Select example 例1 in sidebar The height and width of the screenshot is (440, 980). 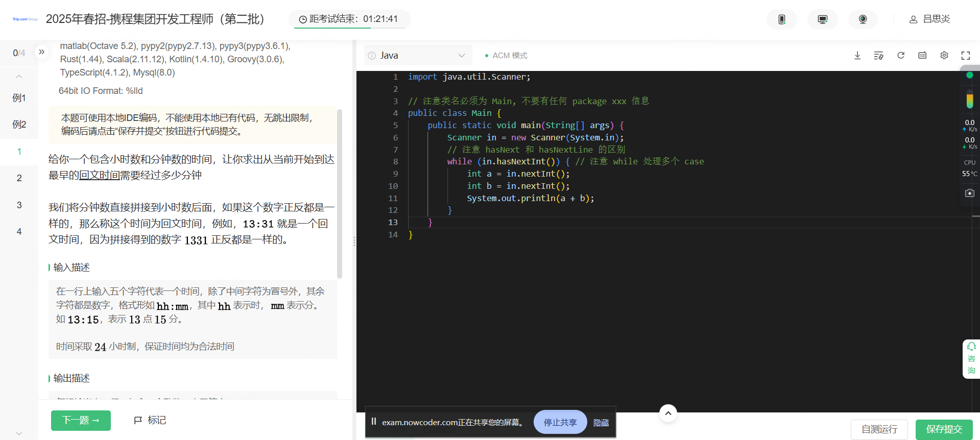point(19,98)
